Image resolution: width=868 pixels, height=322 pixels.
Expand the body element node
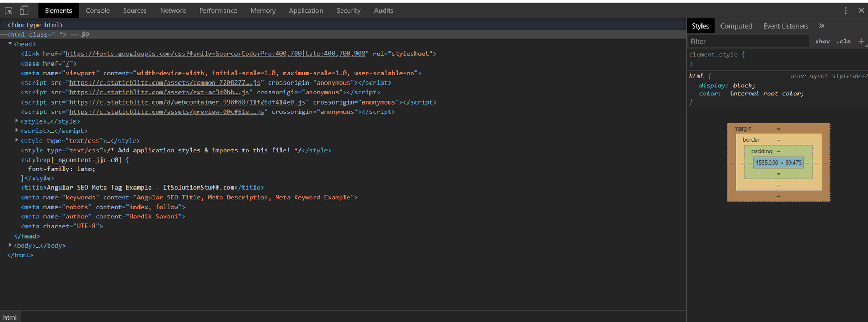[10, 246]
